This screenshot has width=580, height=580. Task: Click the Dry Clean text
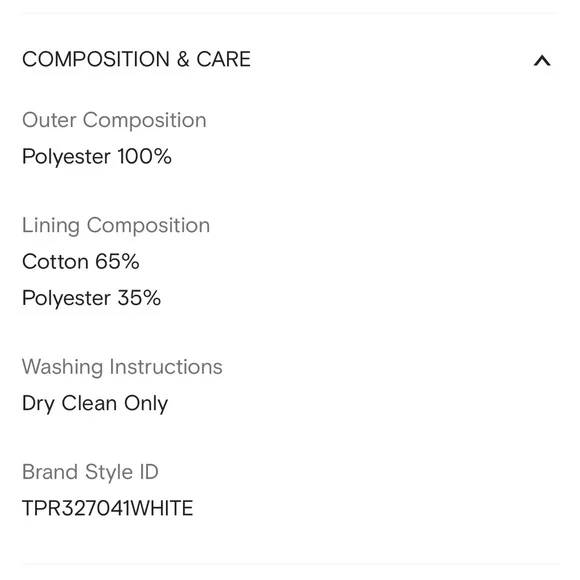pyautogui.click(x=70, y=404)
